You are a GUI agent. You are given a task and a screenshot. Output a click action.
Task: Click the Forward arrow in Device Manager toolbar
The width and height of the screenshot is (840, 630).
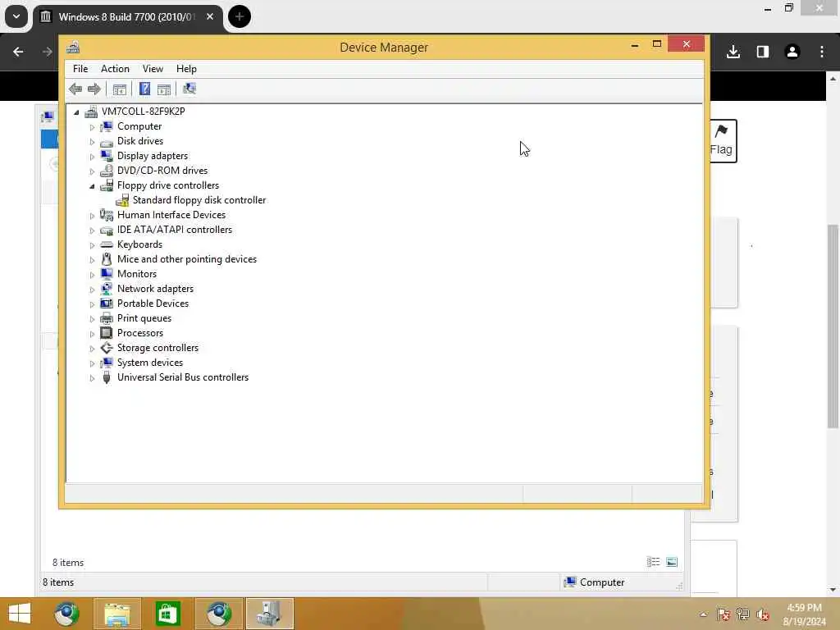94,89
